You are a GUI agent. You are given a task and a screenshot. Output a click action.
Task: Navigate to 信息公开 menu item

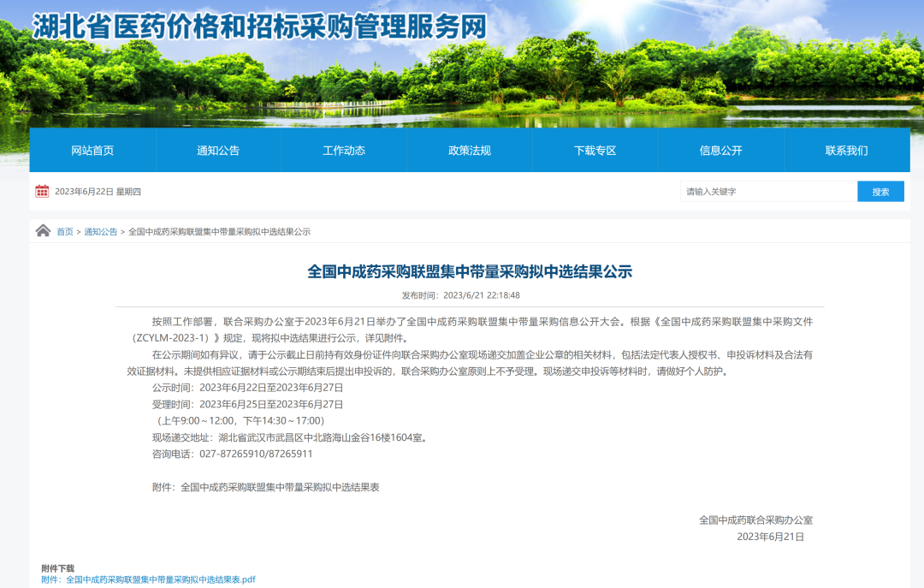[720, 151]
